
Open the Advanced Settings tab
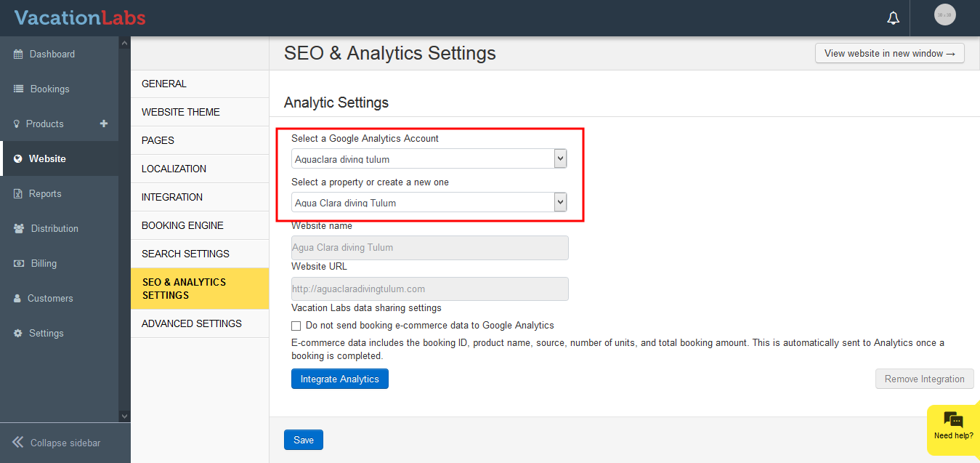tap(191, 323)
